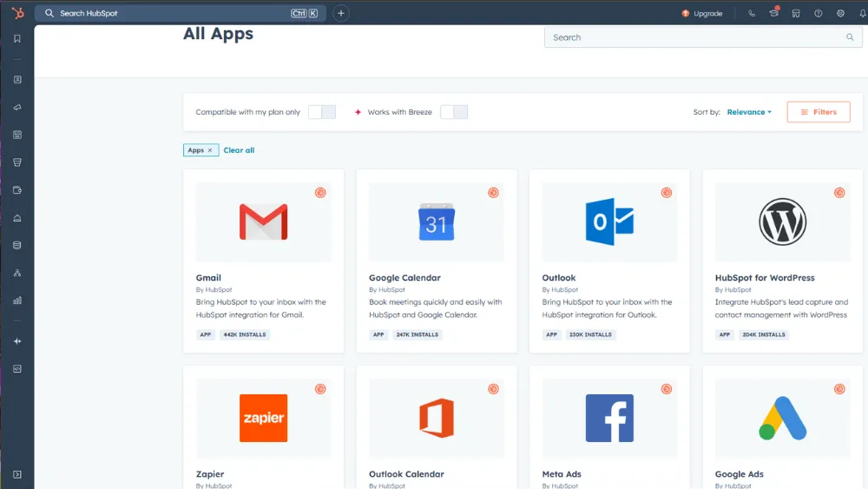Image resolution: width=868 pixels, height=489 pixels.
Task: Open the WordPress logo thumbnail
Action: 782,221
